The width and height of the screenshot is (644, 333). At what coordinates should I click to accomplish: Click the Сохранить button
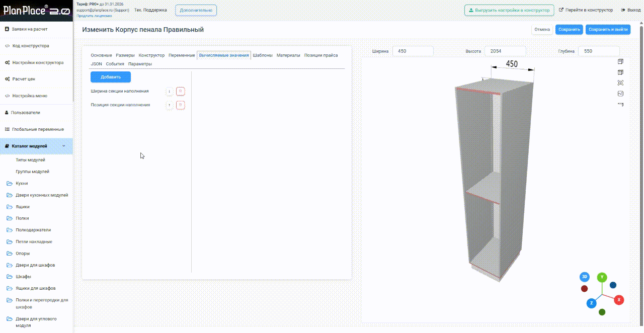click(x=569, y=29)
